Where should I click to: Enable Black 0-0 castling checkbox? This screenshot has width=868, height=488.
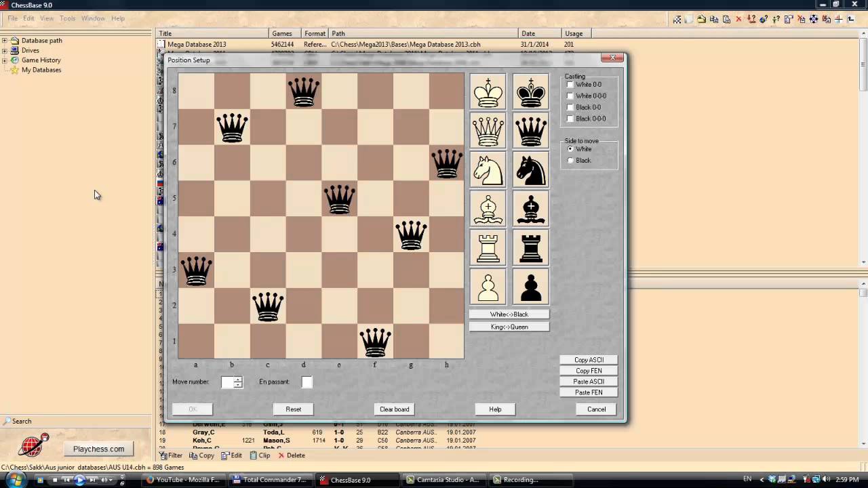coord(570,107)
